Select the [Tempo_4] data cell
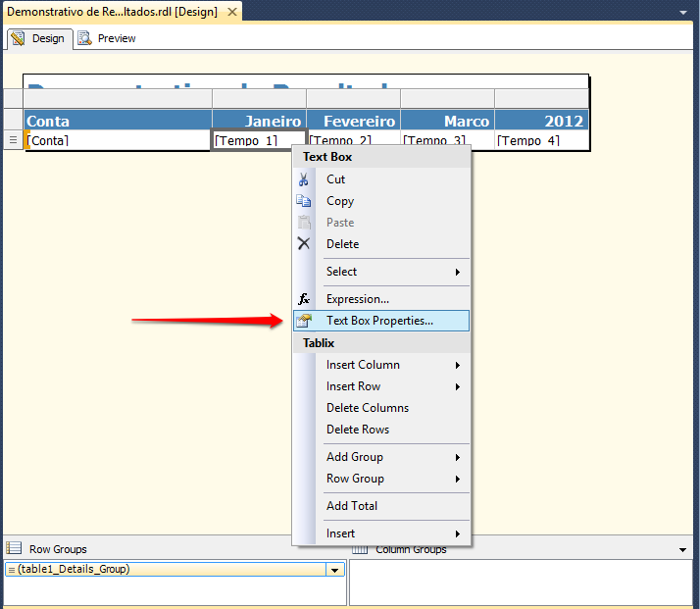 [x=541, y=140]
